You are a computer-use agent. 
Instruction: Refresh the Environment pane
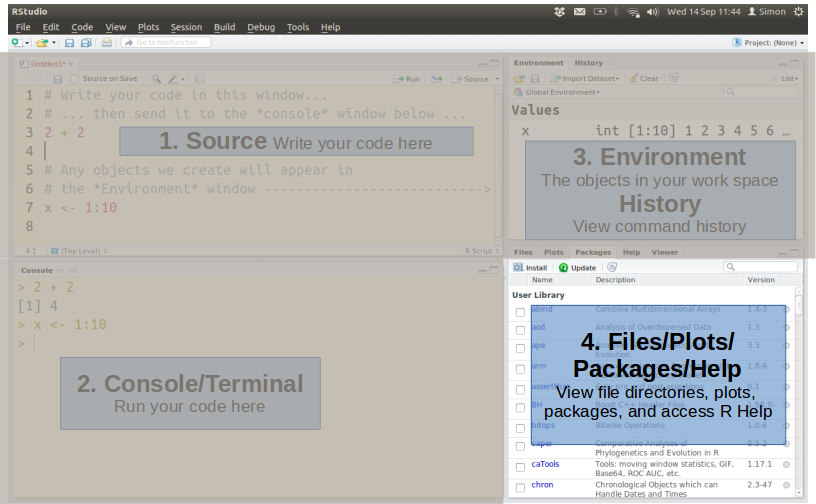pos(673,78)
